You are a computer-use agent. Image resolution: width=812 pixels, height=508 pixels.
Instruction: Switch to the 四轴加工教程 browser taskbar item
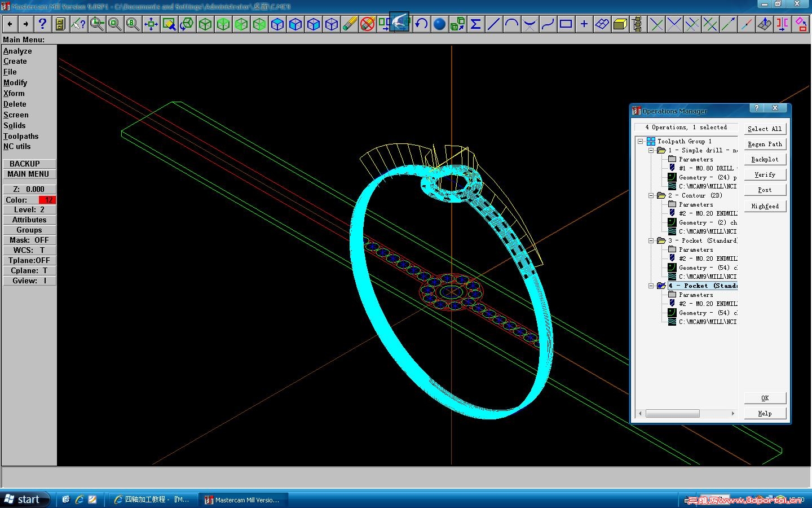152,500
